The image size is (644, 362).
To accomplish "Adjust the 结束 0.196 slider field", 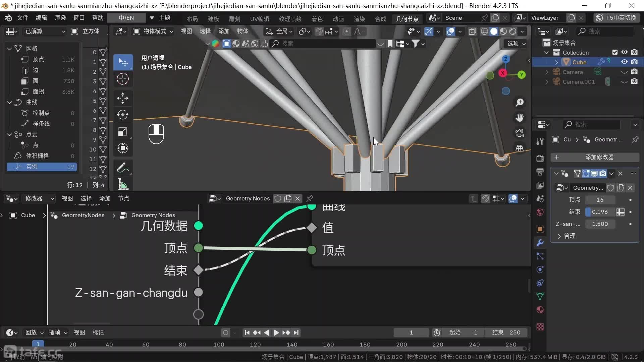I will point(600,212).
